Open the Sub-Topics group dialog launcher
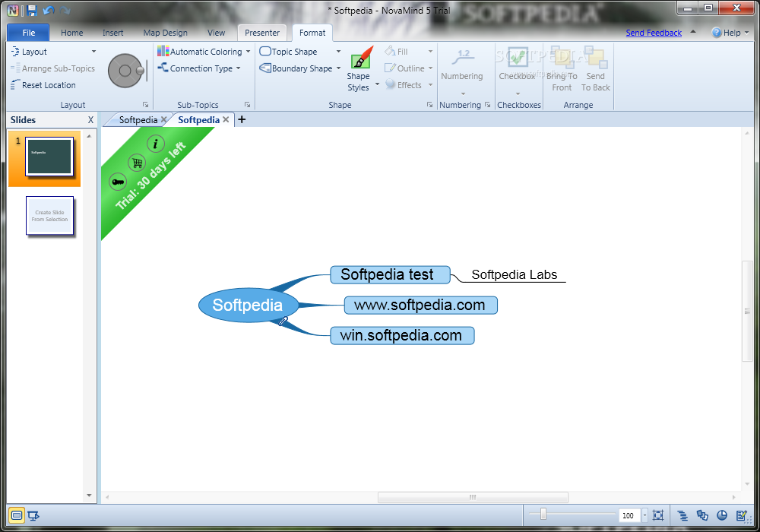Viewport: 760px width, 532px height. click(x=247, y=105)
